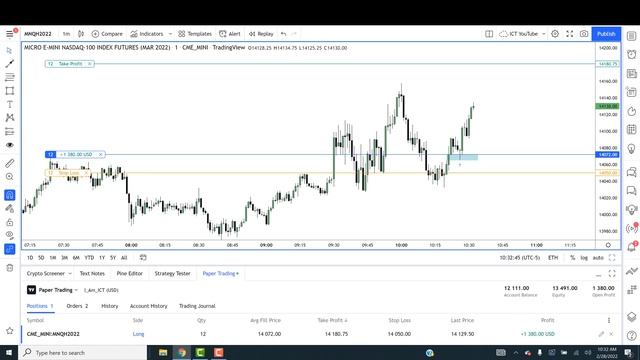
Task: Change the 1m timeframe interval
Action: tap(66, 34)
